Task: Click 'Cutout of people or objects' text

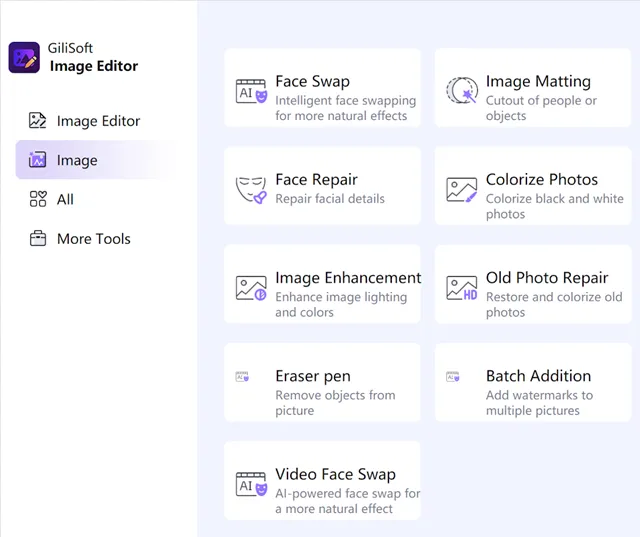Action: click(x=541, y=108)
